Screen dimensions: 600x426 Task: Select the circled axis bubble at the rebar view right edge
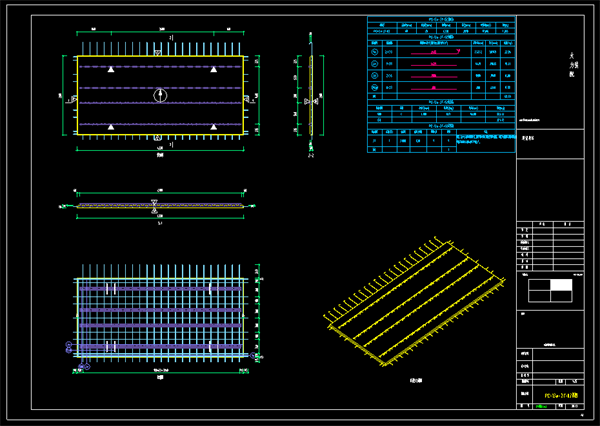click(x=253, y=356)
